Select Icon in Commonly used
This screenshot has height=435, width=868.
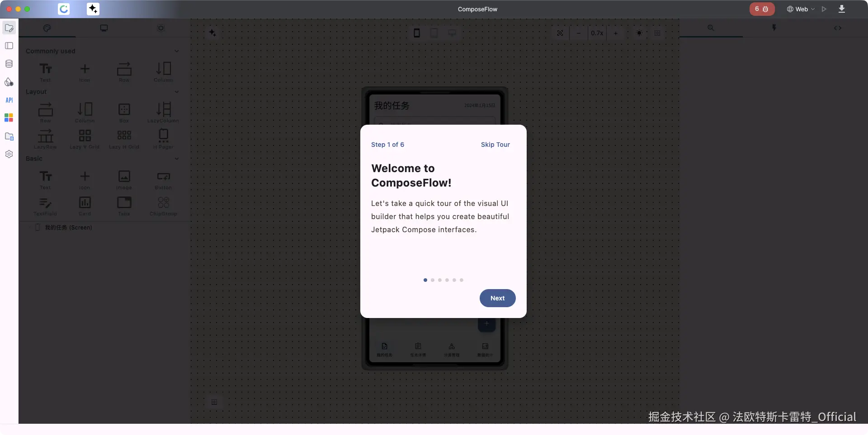tap(85, 72)
